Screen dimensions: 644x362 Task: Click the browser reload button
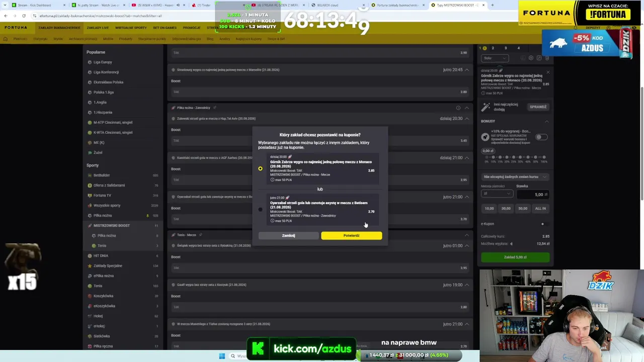coord(24,16)
